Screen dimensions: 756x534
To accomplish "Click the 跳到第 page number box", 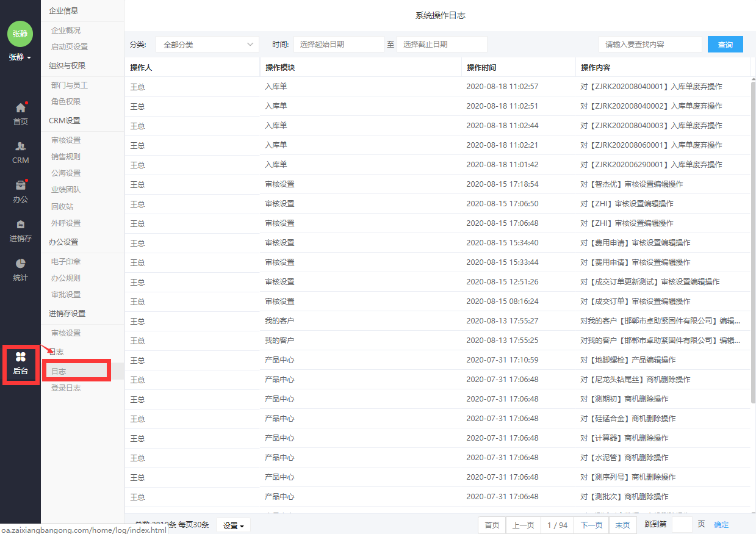I will (x=682, y=525).
